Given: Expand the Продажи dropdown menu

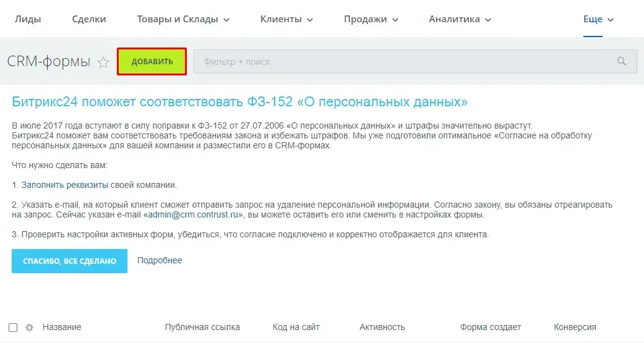Looking at the screenshot, I should click(x=371, y=19).
